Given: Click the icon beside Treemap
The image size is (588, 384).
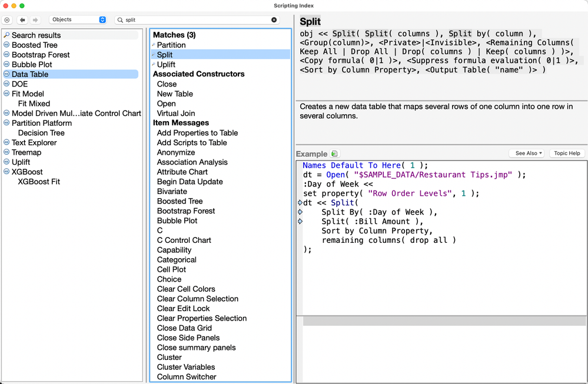Looking at the screenshot, I should click(6, 152).
